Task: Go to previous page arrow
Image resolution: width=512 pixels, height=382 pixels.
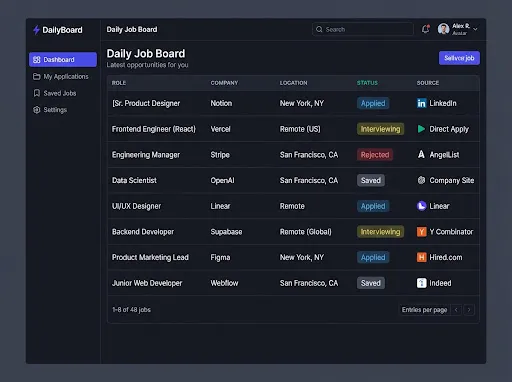Action: [x=456, y=310]
